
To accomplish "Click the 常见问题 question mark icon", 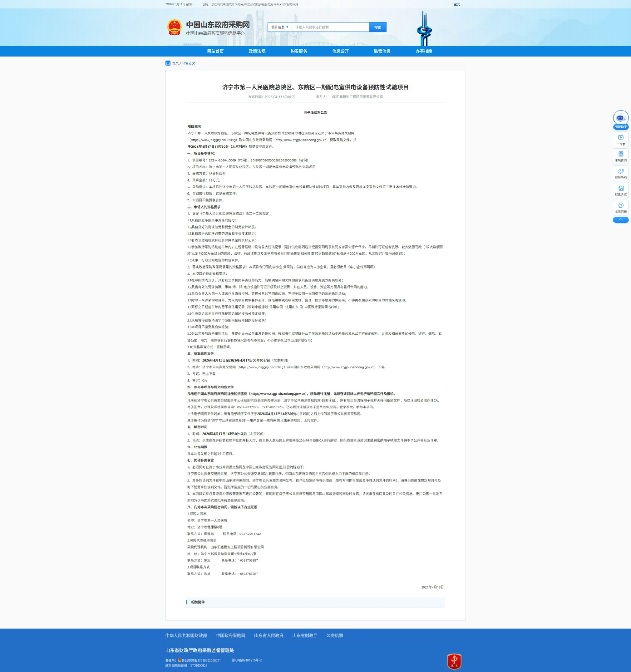I will pyautogui.click(x=621, y=206).
